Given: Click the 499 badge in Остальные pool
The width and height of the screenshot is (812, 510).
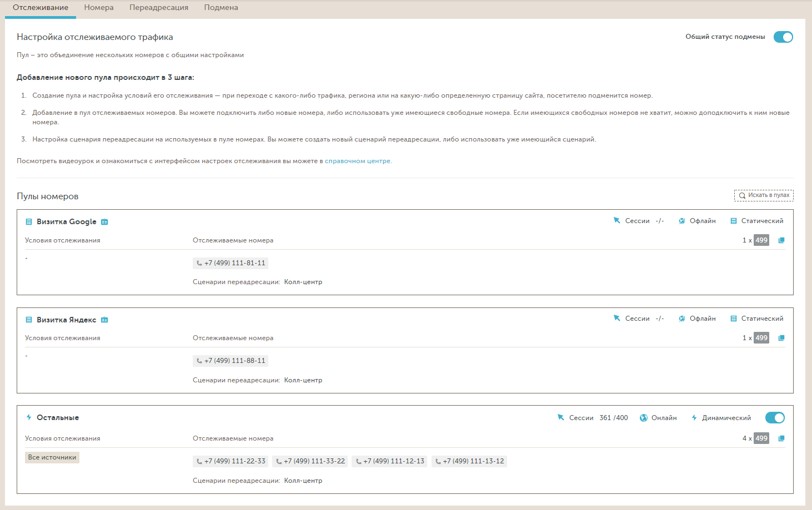Looking at the screenshot, I should point(761,438).
